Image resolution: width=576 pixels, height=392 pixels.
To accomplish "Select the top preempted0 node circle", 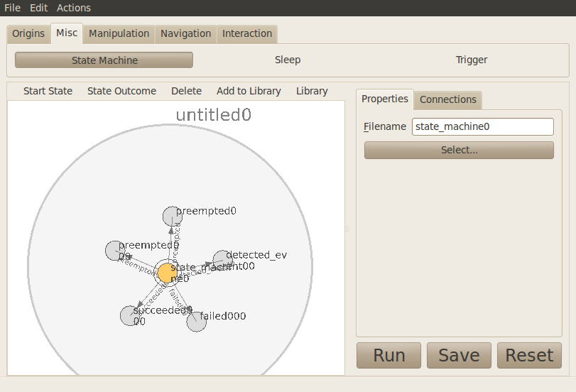I will (x=172, y=216).
